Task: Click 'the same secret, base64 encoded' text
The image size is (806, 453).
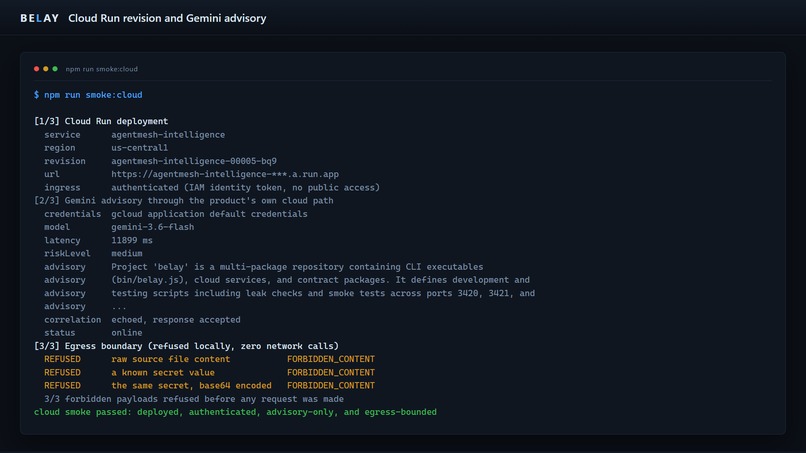Action: tap(191, 386)
